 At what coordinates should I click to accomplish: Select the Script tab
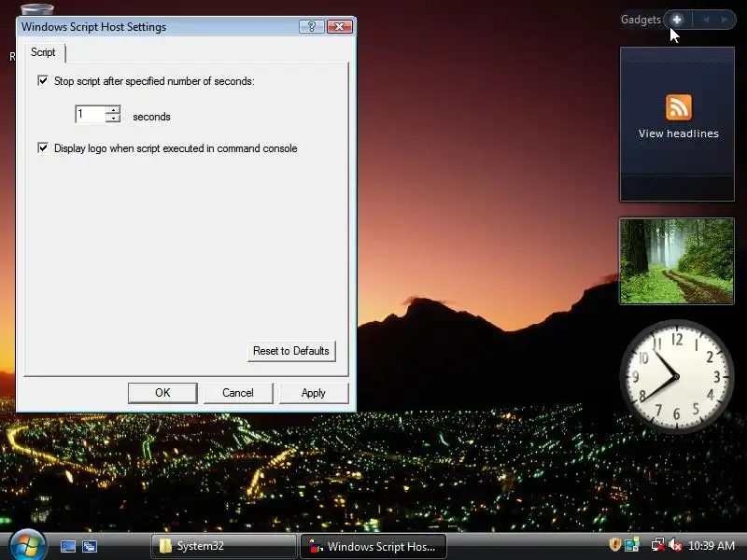(x=43, y=52)
